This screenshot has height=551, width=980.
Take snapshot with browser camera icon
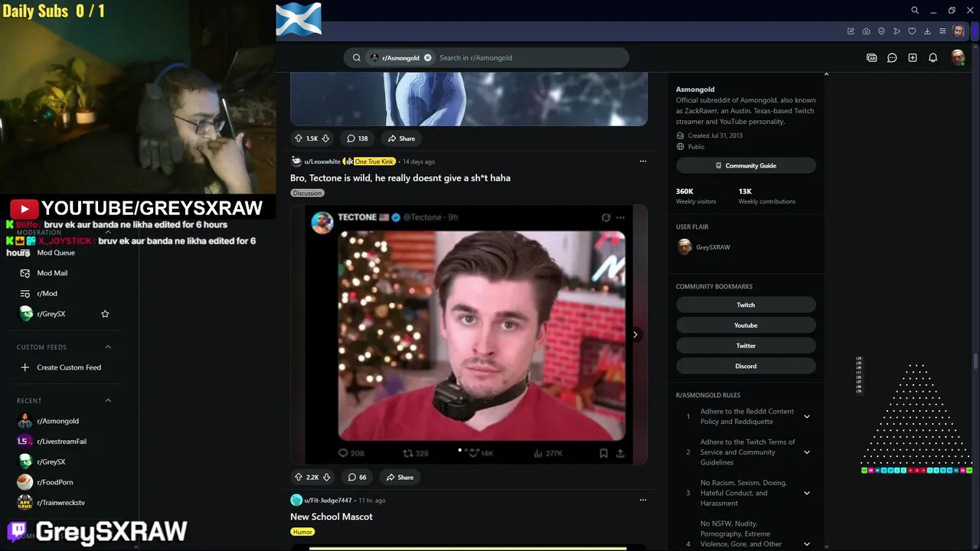[x=866, y=31]
